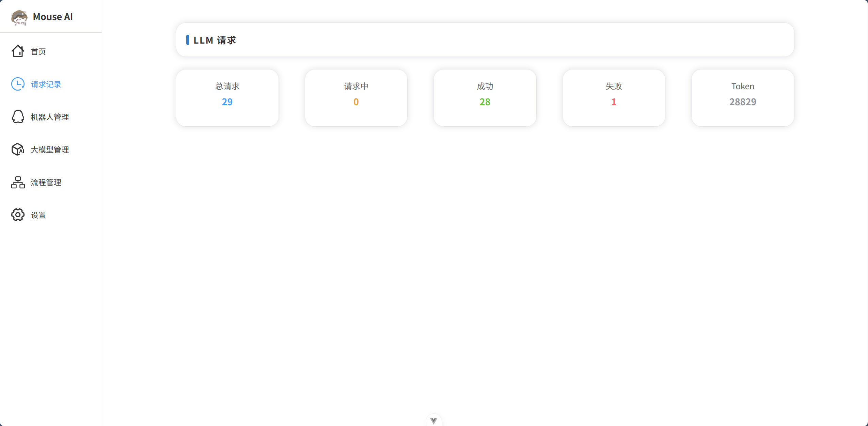Click the Token usage card
This screenshot has width=868, height=426.
(x=742, y=98)
